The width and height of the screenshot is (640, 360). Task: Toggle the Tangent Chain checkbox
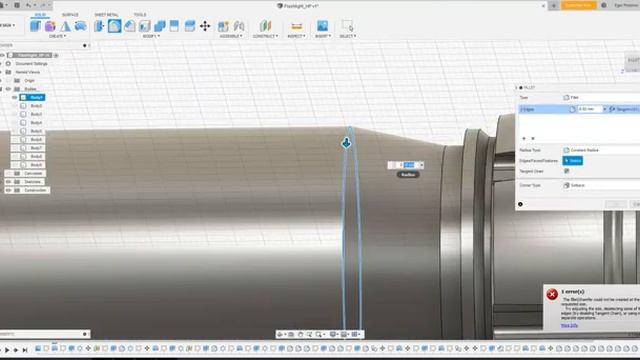567,171
